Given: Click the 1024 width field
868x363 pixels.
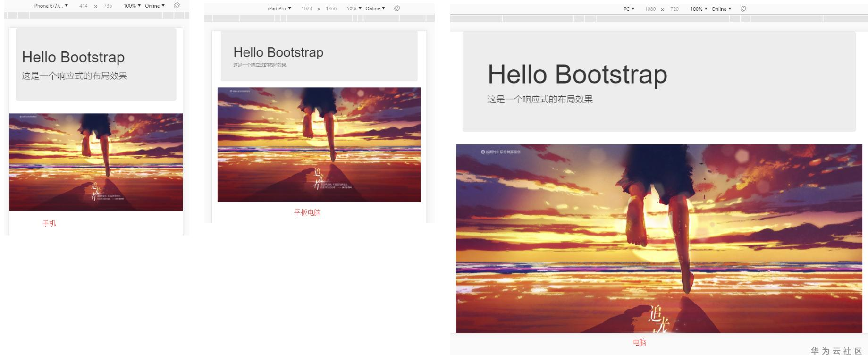Looking at the screenshot, I should pos(307,8).
